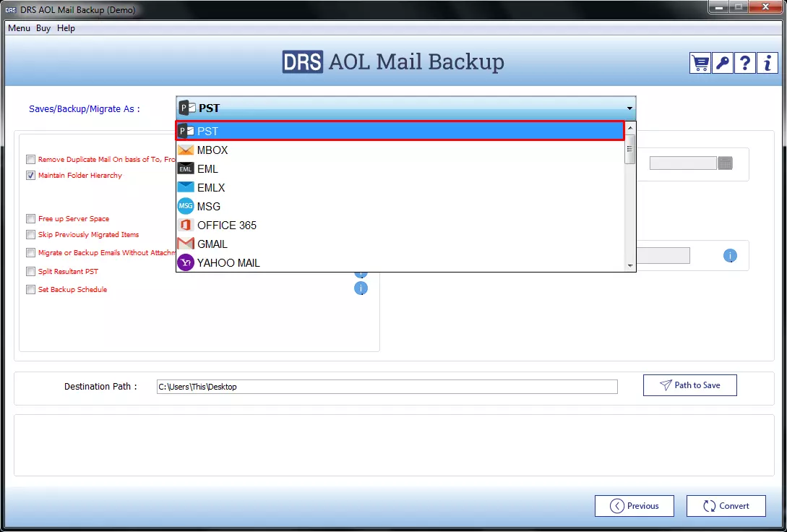787x532 pixels.
Task: Click the Yahoo Mail purple icon
Action: pyautogui.click(x=186, y=262)
